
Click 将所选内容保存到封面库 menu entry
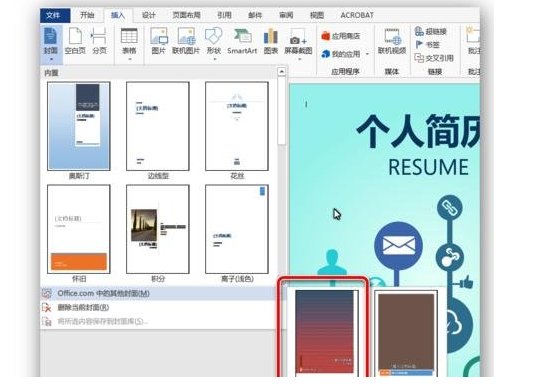[x=158, y=321]
